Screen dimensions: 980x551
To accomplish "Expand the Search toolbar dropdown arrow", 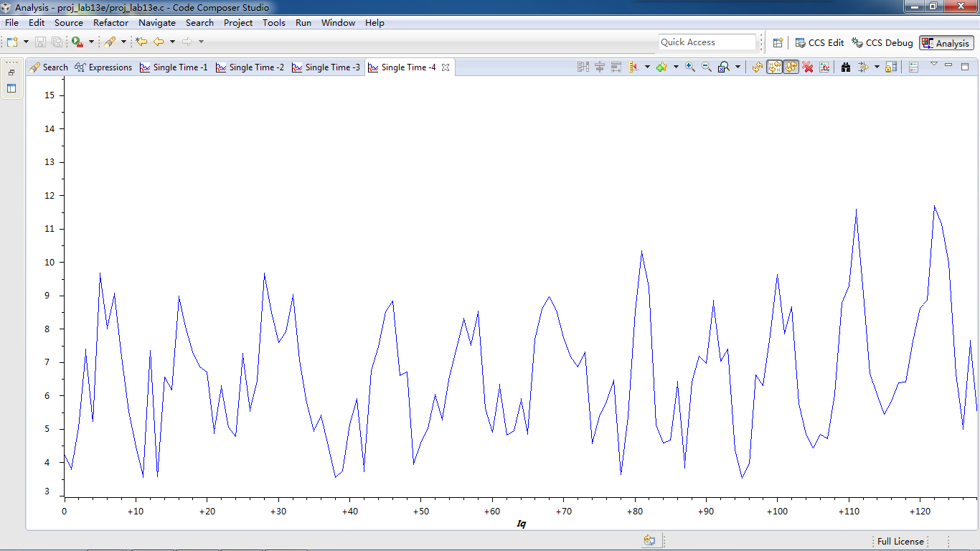I will coord(123,42).
